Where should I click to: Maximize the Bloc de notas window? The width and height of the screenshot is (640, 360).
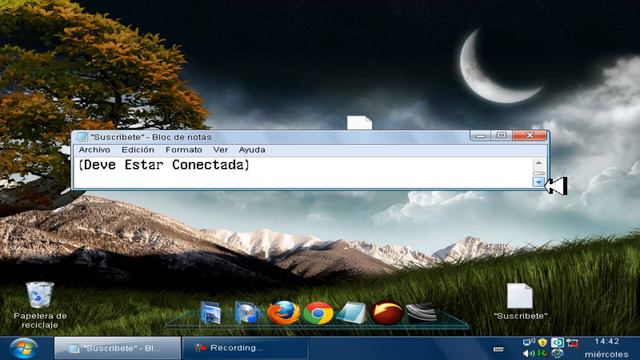tap(501, 135)
